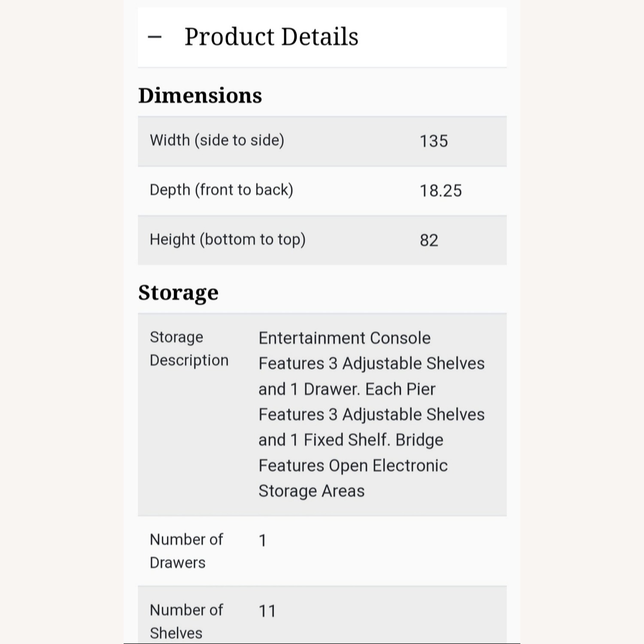Select the drawers count value 1
The image size is (644, 644).
click(263, 540)
